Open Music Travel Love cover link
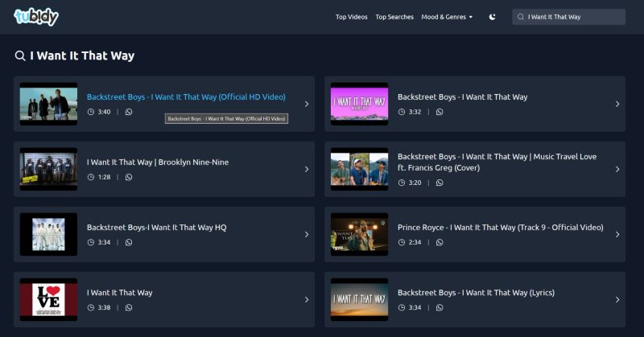 497,162
